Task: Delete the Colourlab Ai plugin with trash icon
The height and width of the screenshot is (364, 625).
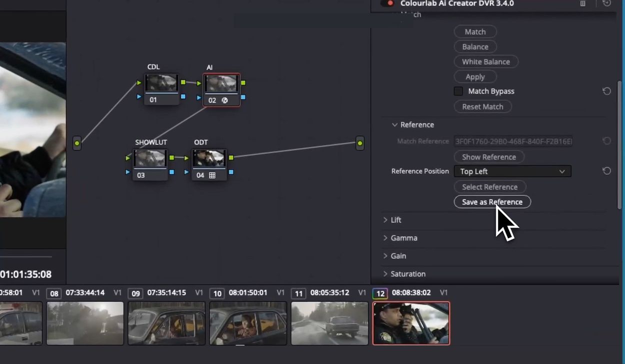Action: [582, 3]
